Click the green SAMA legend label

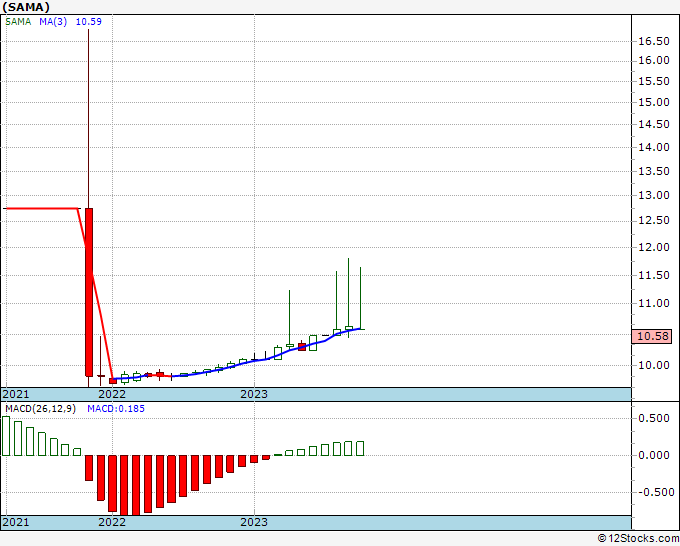[x=18, y=22]
